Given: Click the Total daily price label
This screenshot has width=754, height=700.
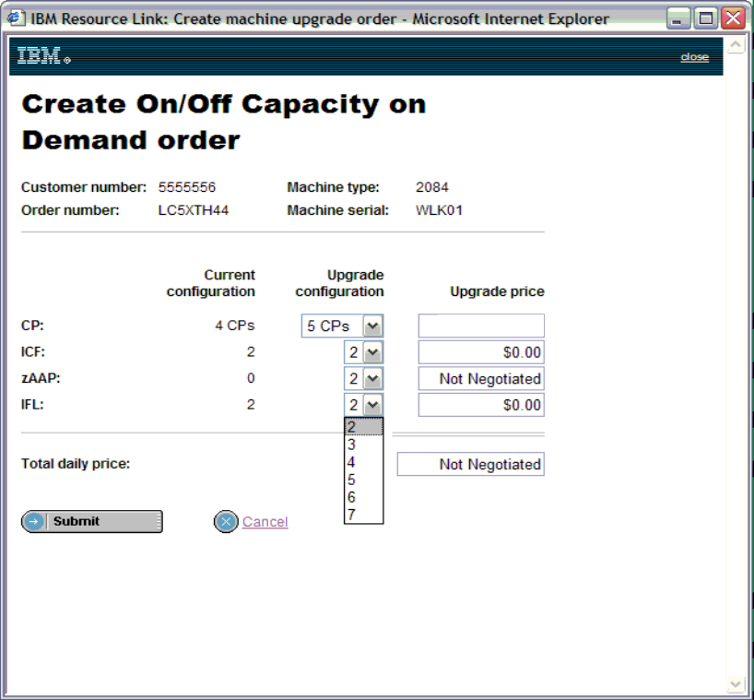Looking at the screenshot, I should coord(76,464).
